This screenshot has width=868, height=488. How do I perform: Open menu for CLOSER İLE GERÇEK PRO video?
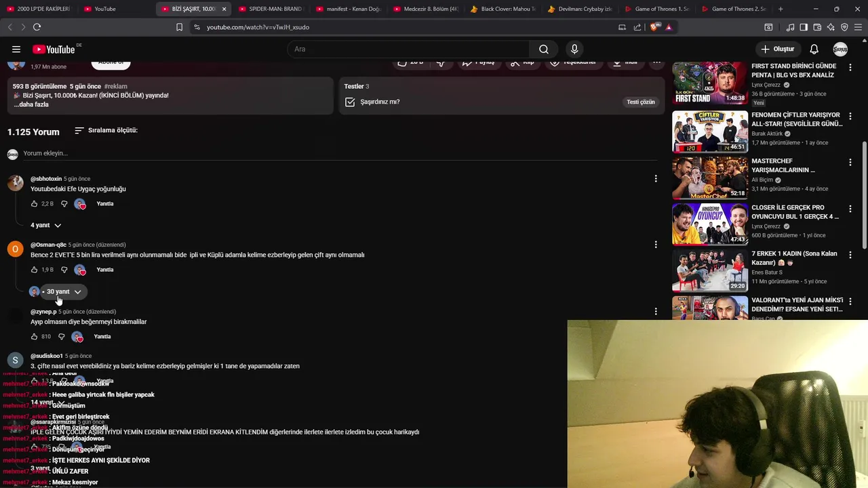(x=850, y=208)
